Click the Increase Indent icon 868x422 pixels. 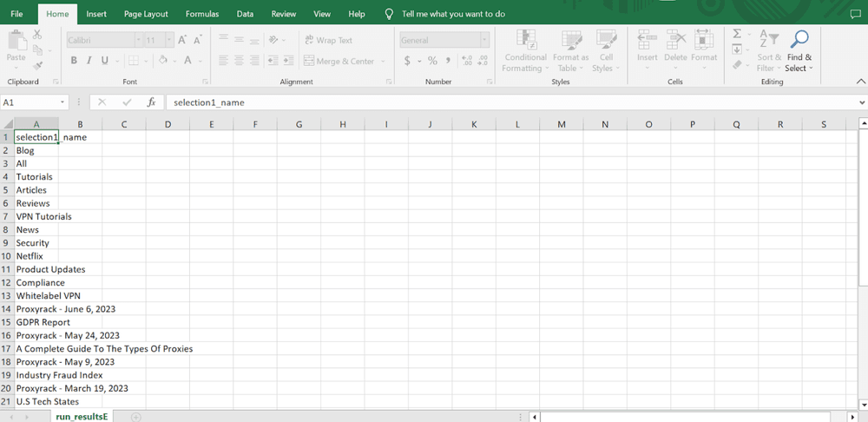[288, 61]
